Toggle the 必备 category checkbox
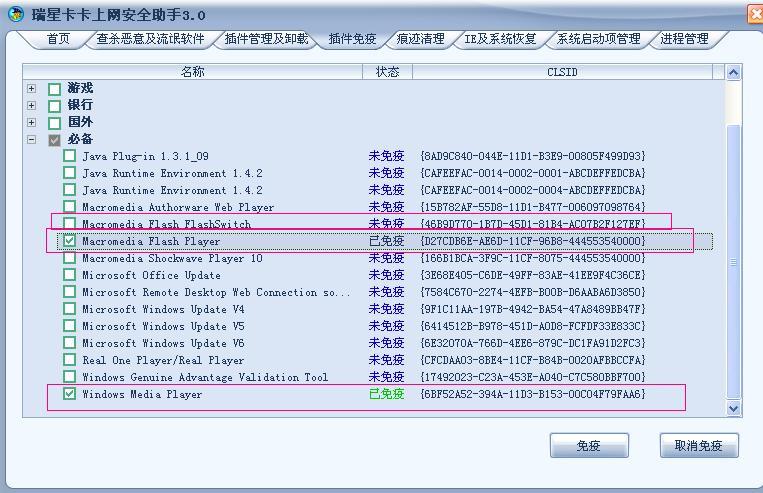The image size is (763, 493). pyautogui.click(x=54, y=140)
